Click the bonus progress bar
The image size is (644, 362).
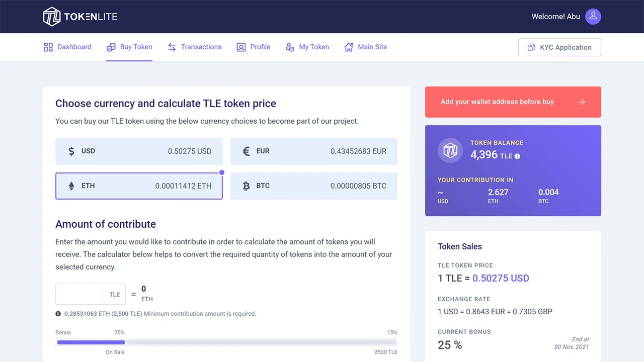[x=226, y=342]
